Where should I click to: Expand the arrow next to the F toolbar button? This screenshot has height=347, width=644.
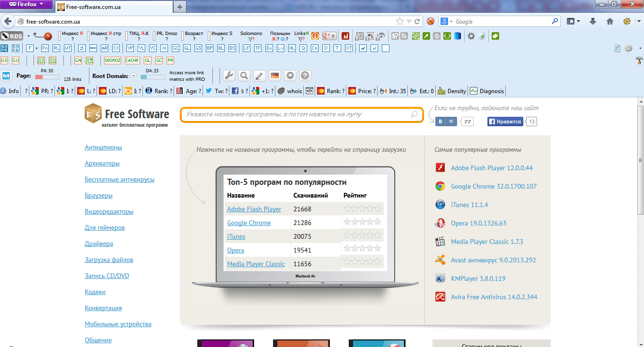pos(36,48)
